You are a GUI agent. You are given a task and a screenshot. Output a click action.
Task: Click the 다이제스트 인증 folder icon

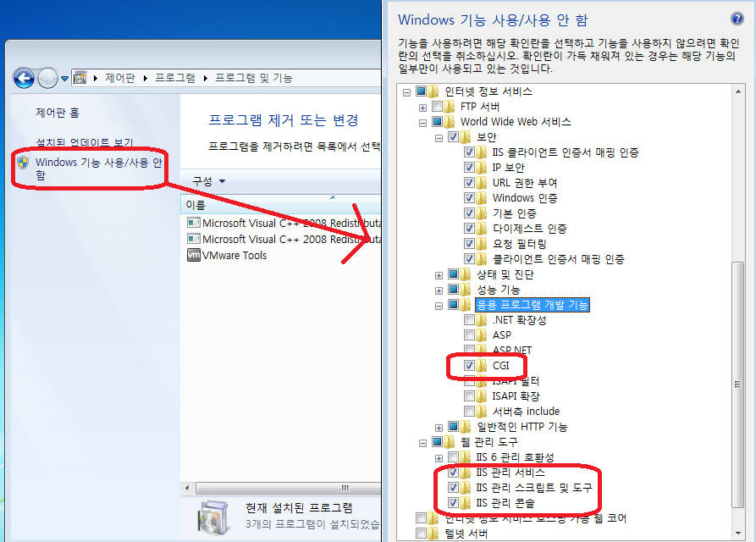481,228
